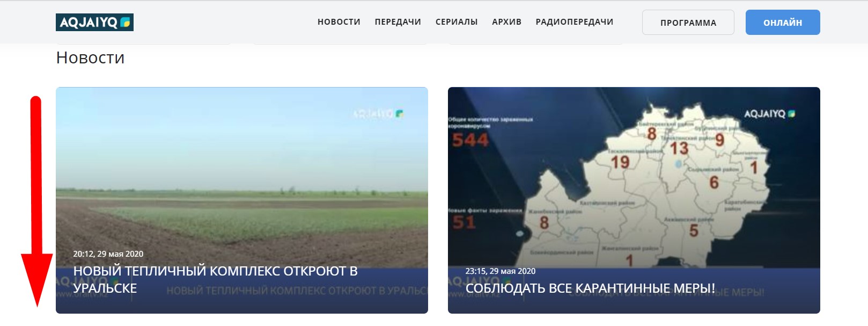Click the AQJAIYQ logo in the header
Image resolution: width=868 pixels, height=326 pixels.
(94, 22)
